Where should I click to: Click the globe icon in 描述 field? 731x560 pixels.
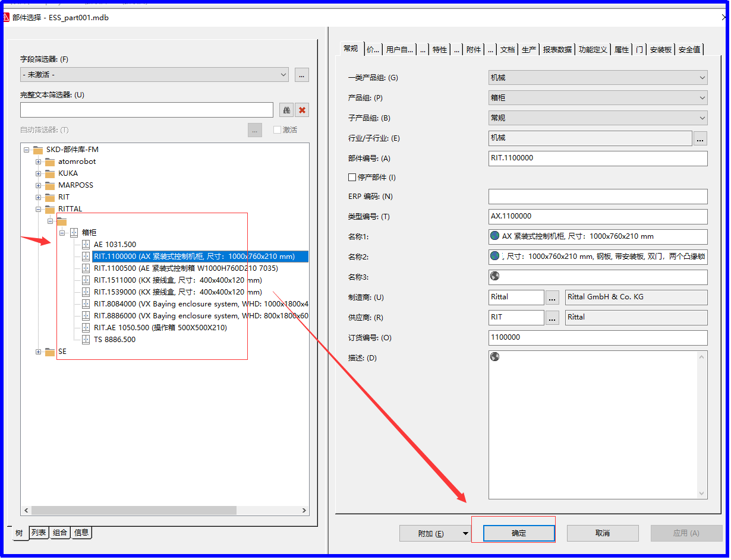[x=494, y=356]
